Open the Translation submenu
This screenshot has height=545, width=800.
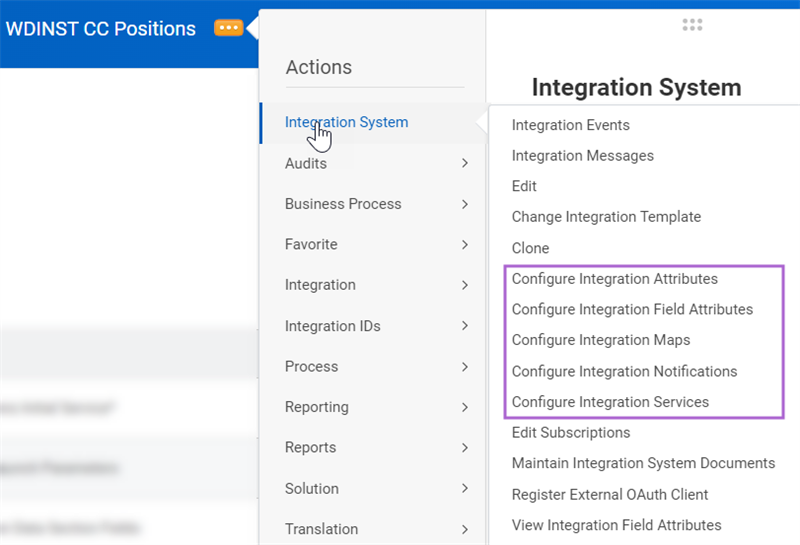coord(321,529)
